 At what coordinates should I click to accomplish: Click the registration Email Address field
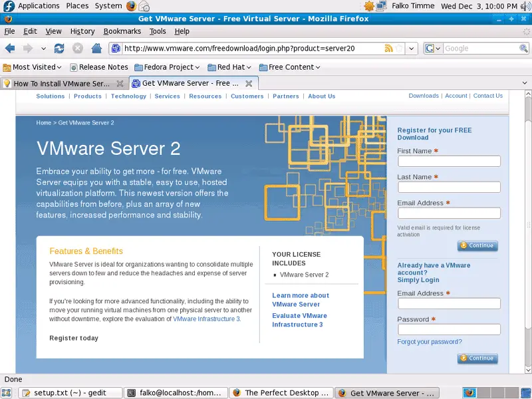tap(449, 213)
